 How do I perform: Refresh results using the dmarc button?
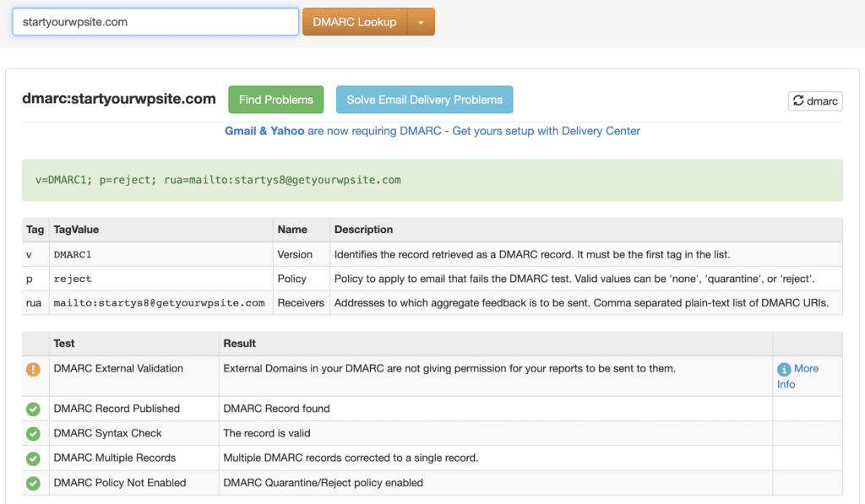(x=814, y=100)
